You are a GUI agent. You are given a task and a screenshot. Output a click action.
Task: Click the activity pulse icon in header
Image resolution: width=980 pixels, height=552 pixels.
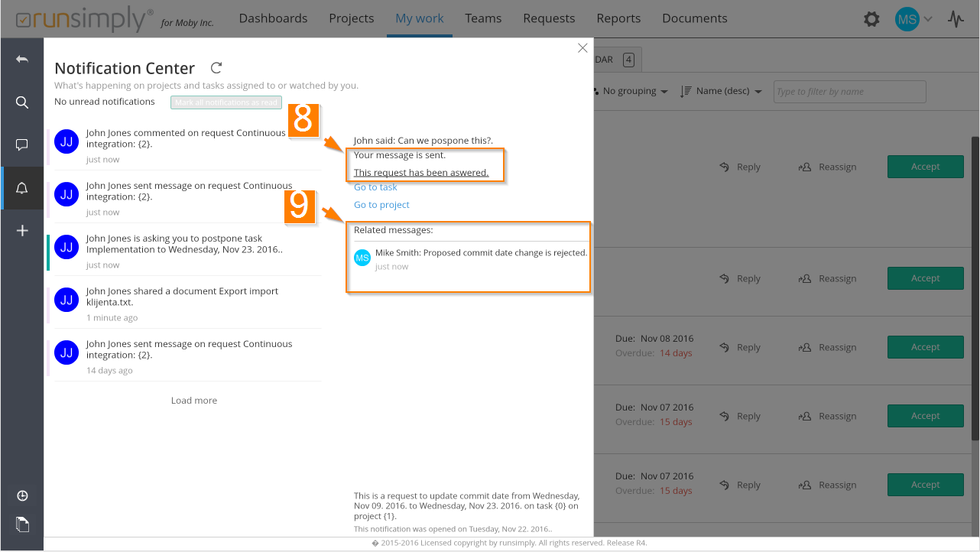coord(956,19)
